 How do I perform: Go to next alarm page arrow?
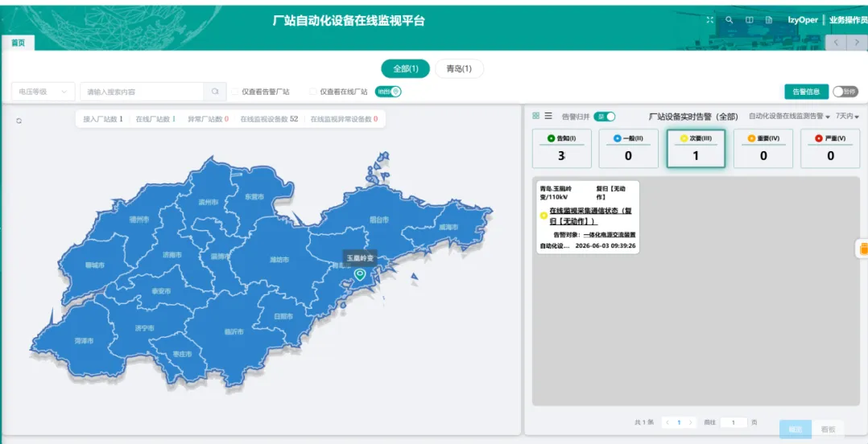[690, 422]
